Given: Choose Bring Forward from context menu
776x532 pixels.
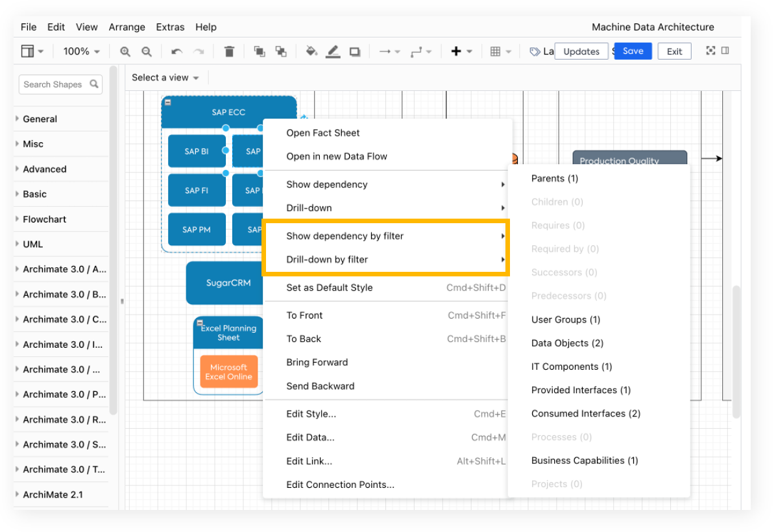Looking at the screenshot, I should (387, 362).
